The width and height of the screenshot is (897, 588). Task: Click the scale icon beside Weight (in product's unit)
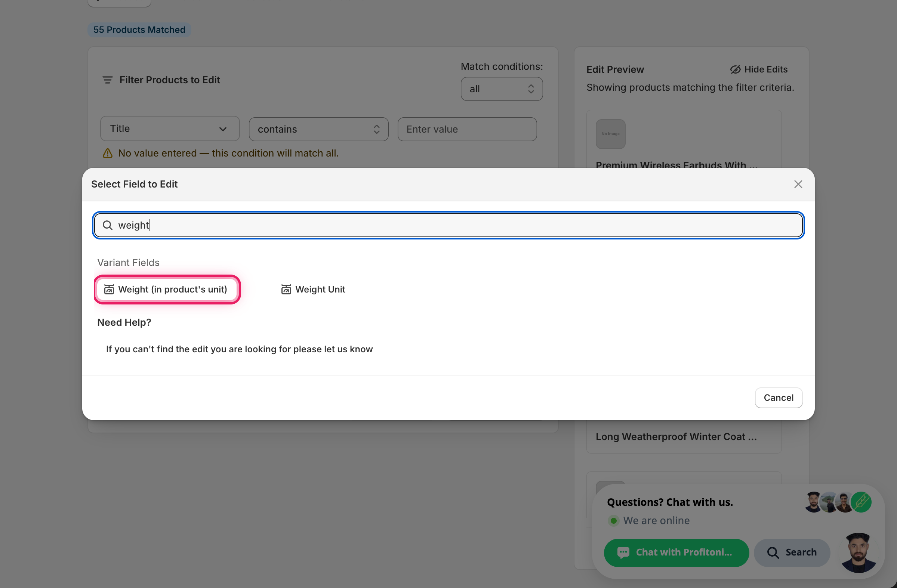point(109,289)
